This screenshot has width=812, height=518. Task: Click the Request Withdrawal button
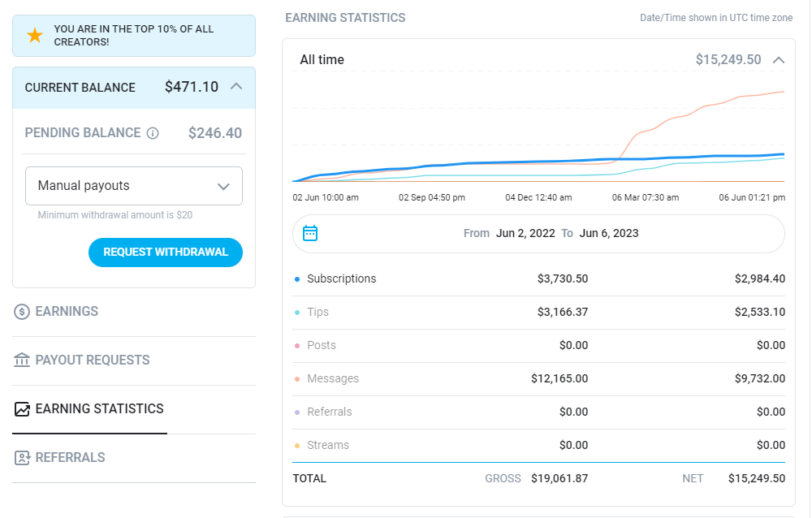pyautogui.click(x=166, y=253)
